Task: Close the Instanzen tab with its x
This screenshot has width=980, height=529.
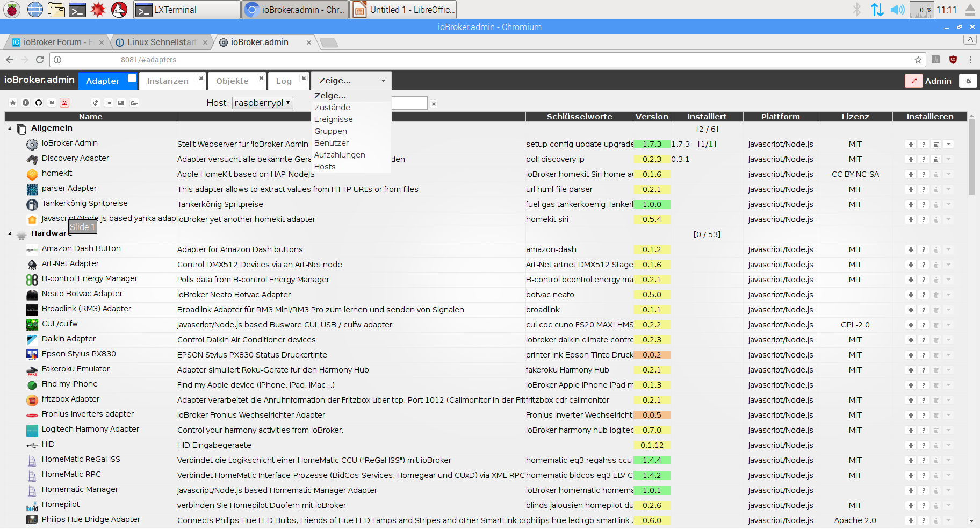Action: pos(201,78)
